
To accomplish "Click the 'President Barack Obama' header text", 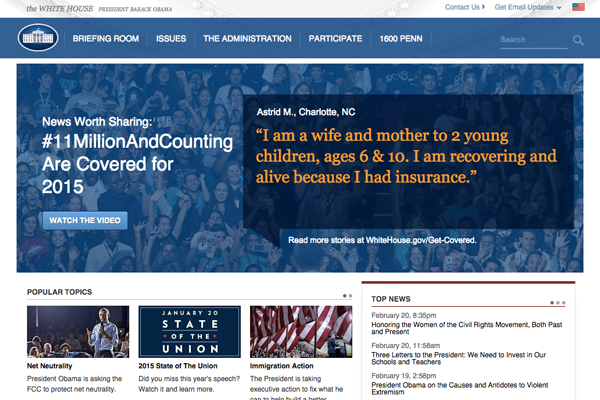I will pos(135,9).
